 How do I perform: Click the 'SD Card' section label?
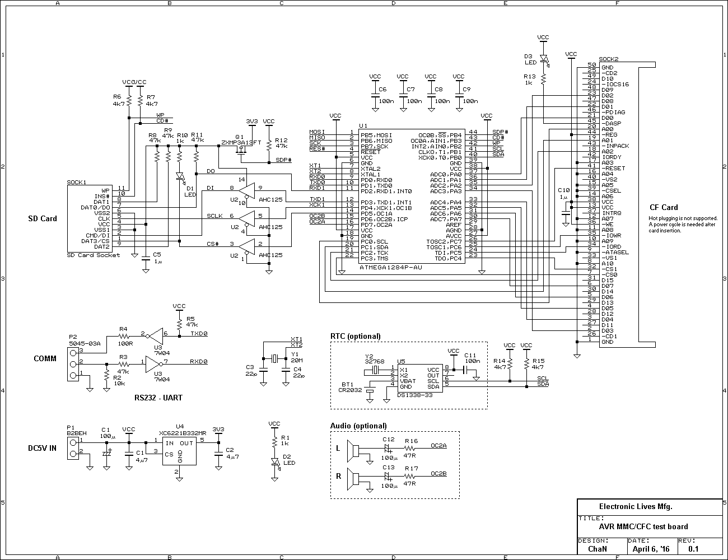tap(43, 219)
